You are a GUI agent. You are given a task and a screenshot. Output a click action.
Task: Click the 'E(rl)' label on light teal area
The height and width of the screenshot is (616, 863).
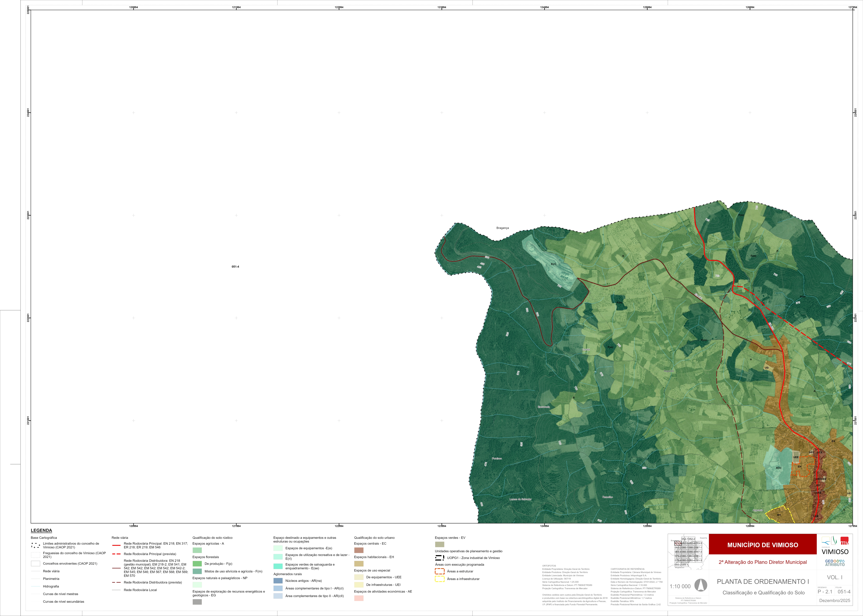click(553, 264)
